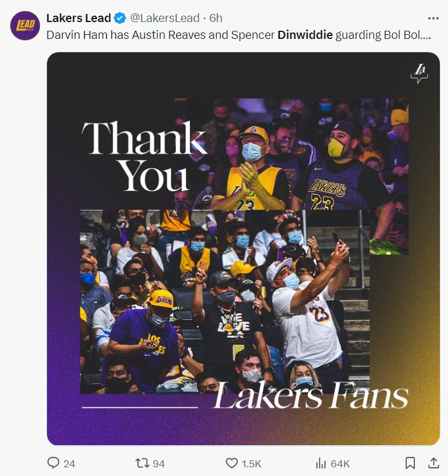Open the @LakersLead handle link

(165, 18)
